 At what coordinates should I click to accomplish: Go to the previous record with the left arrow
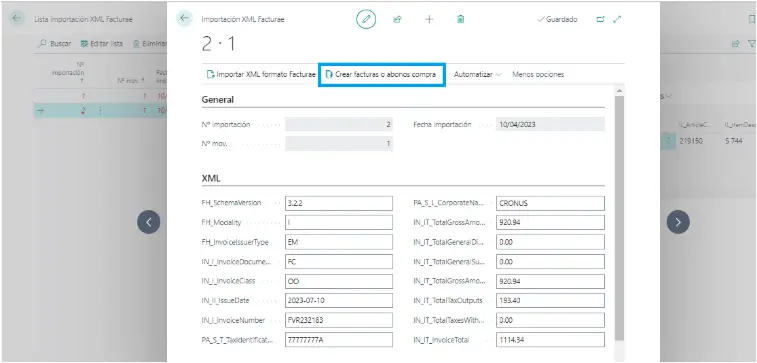149,222
